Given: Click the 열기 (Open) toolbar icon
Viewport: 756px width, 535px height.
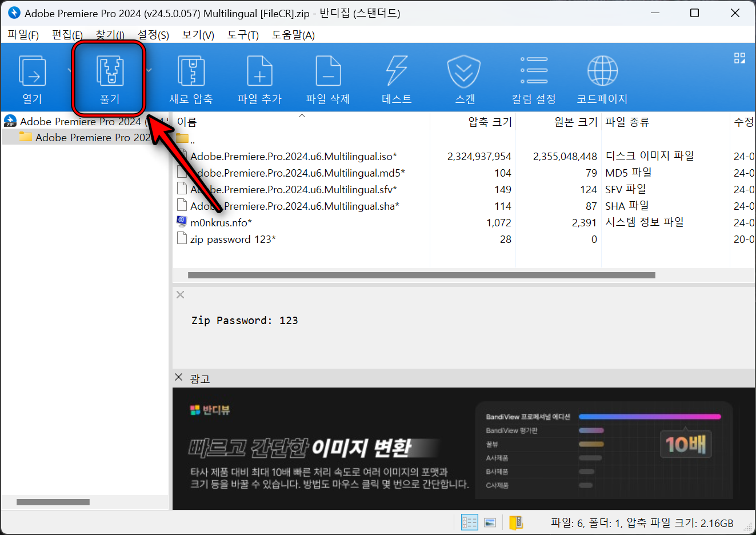Looking at the screenshot, I should [x=33, y=70].
